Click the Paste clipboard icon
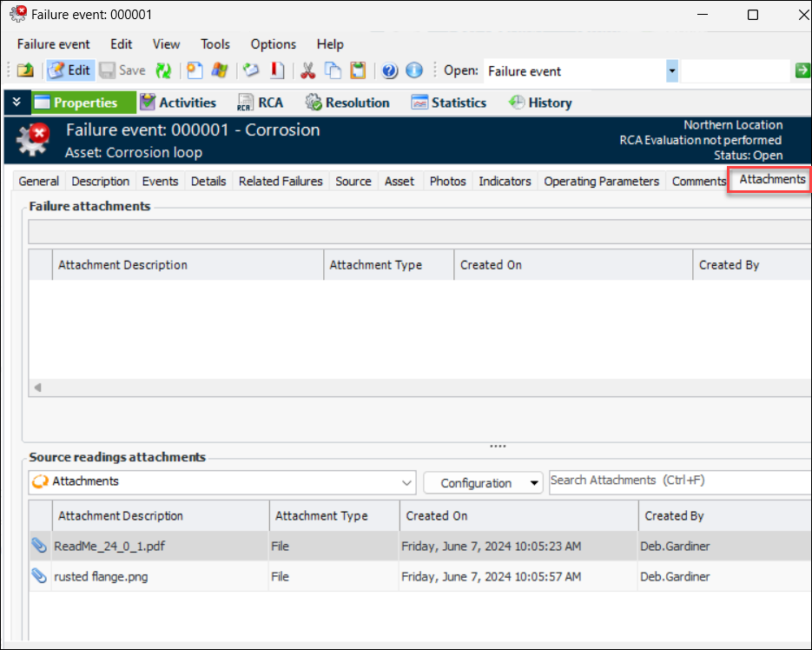812x650 pixels. [x=358, y=71]
